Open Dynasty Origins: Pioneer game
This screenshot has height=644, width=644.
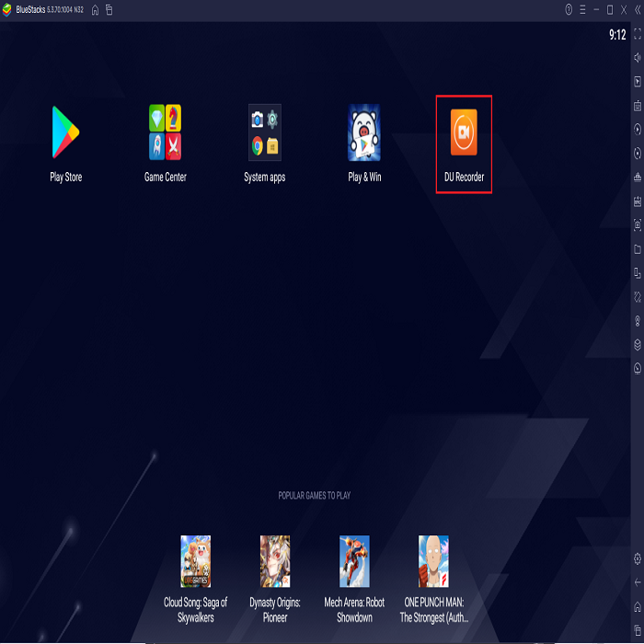click(x=275, y=561)
